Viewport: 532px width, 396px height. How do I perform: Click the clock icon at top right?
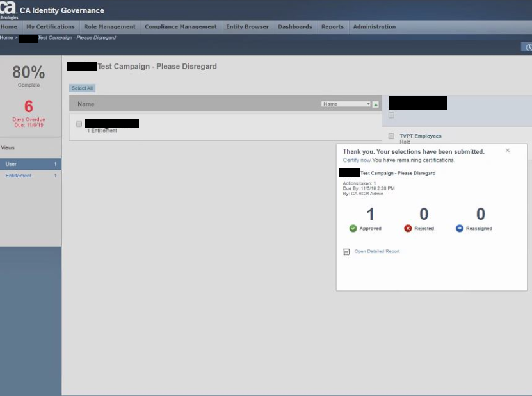(x=528, y=47)
